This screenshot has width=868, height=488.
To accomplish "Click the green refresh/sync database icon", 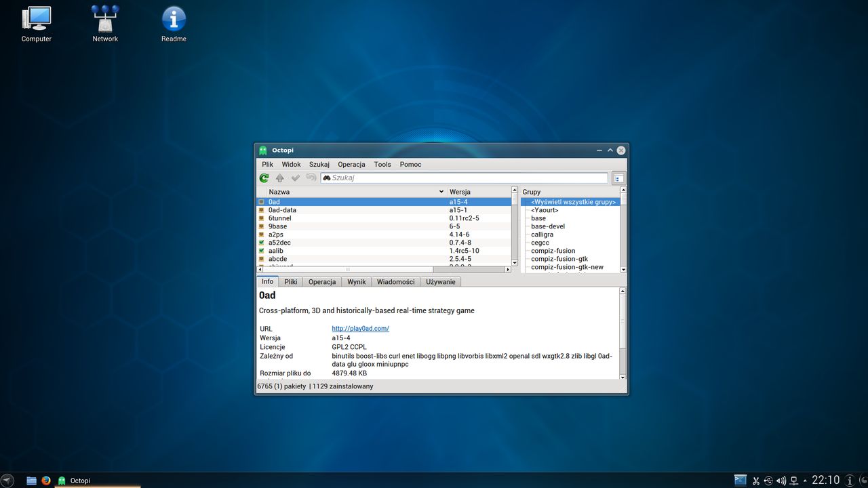I will 264,178.
